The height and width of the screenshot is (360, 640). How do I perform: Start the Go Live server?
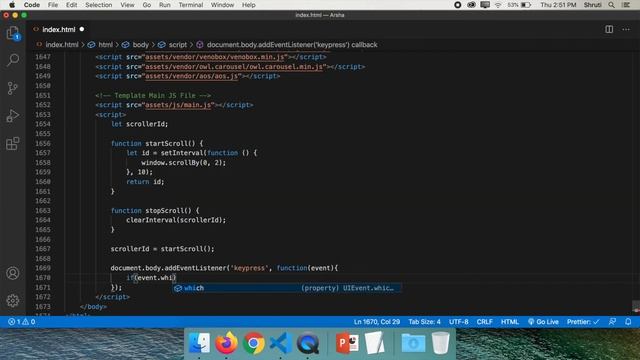tap(543, 322)
